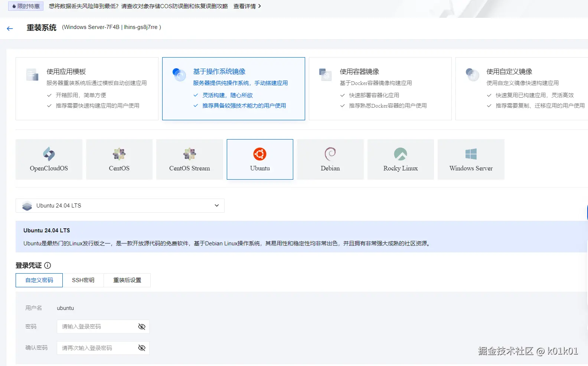Toggle password visibility in the 密码 field
Viewport: 588px width, 366px height.
(141, 327)
